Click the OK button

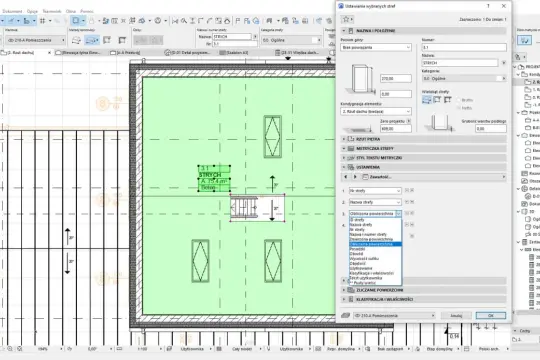coord(491,316)
